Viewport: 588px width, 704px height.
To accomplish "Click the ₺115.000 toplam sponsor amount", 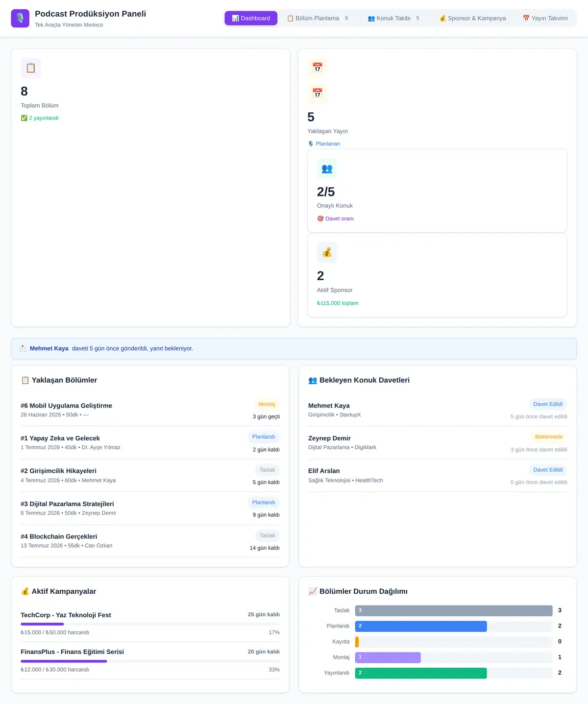I will pos(338,303).
